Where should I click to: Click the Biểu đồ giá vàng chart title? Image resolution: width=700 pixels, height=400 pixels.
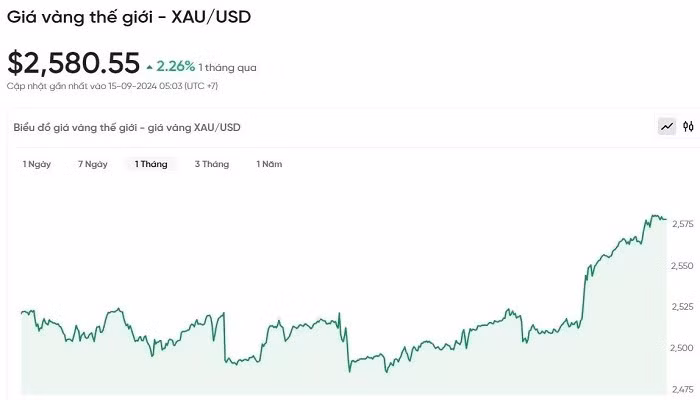pos(127,128)
